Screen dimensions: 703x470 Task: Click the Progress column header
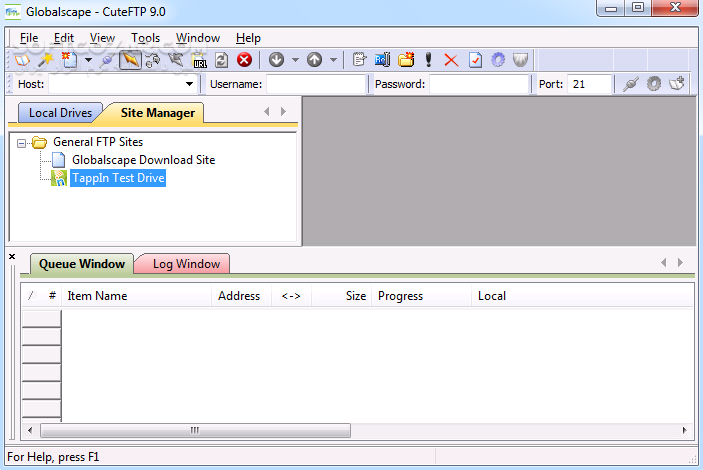click(421, 296)
